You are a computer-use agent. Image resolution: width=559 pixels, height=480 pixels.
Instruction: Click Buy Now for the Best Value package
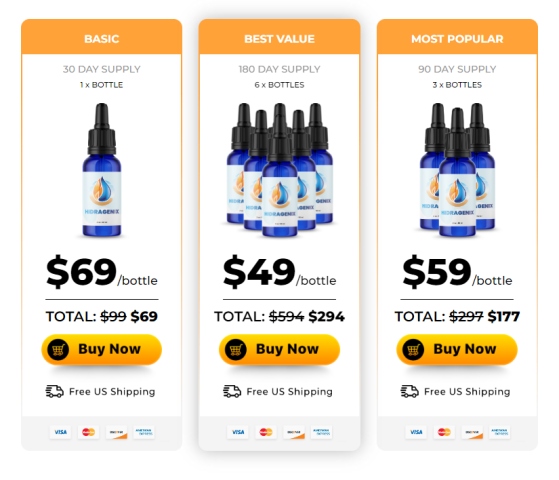[x=280, y=349]
